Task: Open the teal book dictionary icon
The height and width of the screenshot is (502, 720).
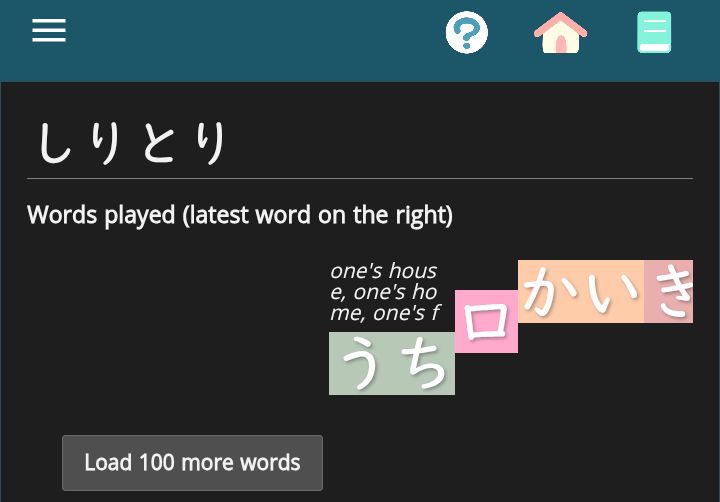Action: pos(654,33)
